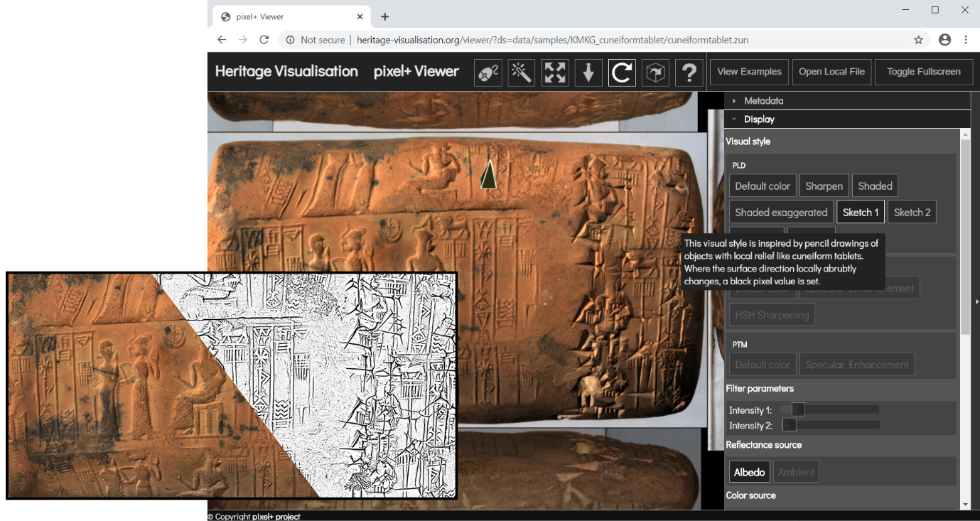
Task: Enable the Shaded exaggerated visual style
Action: 781,213
